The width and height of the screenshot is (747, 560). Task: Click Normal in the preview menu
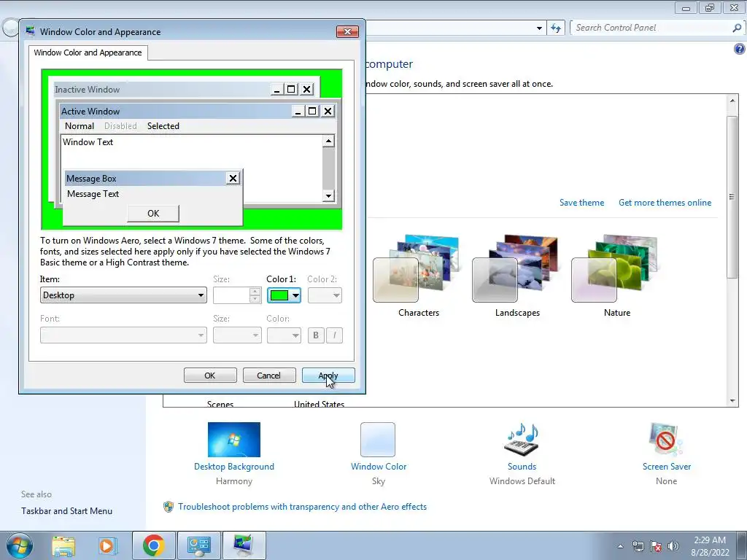[79, 125]
